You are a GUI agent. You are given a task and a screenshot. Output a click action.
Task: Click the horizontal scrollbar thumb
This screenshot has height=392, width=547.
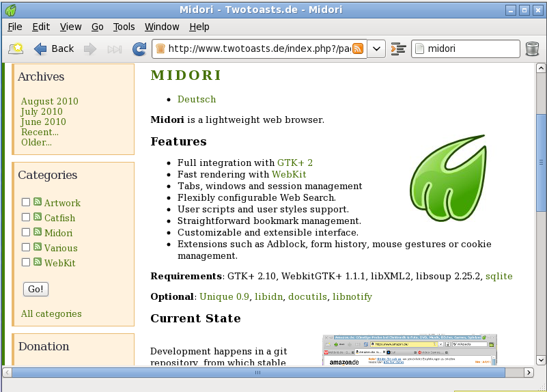coord(258,372)
